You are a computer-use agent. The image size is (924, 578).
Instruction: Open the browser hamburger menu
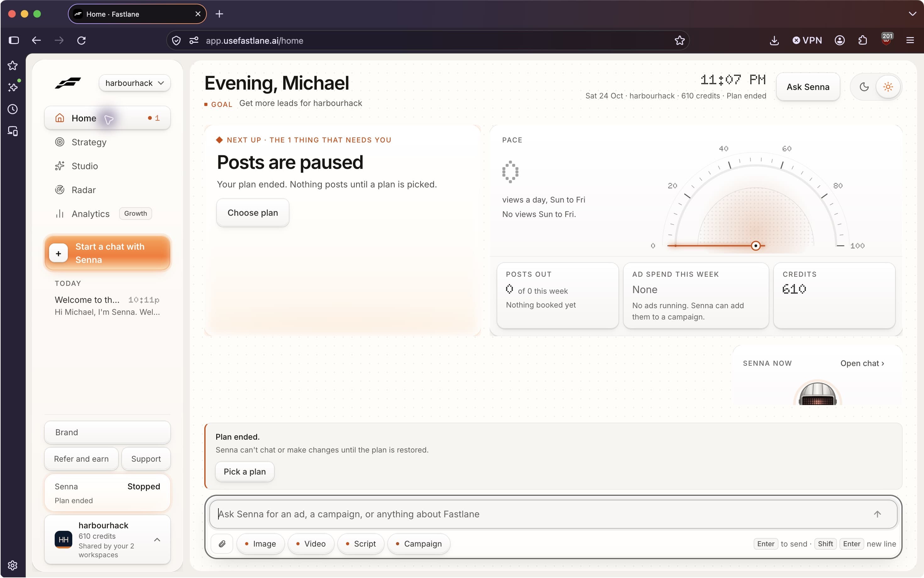(x=910, y=40)
